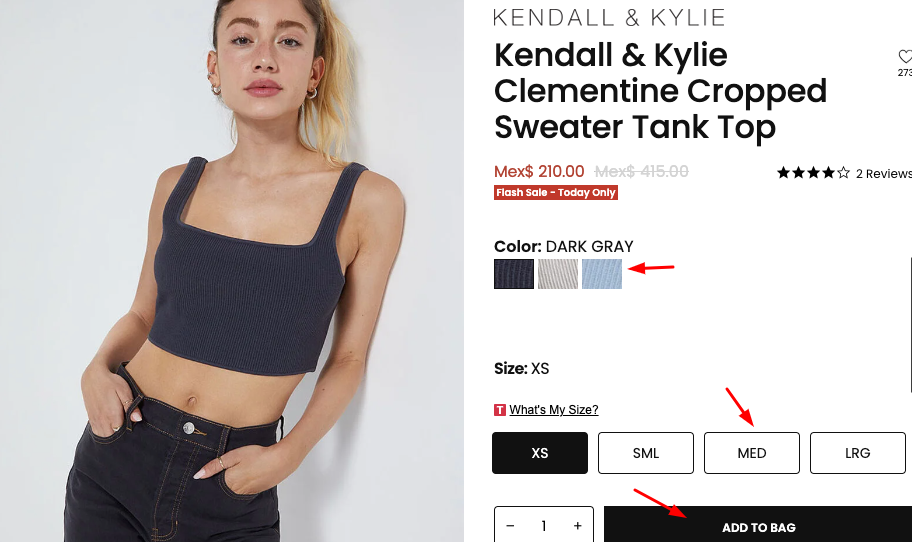Screen dimensions: 912x542
Task: Click the product title heading
Action: click(660, 91)
